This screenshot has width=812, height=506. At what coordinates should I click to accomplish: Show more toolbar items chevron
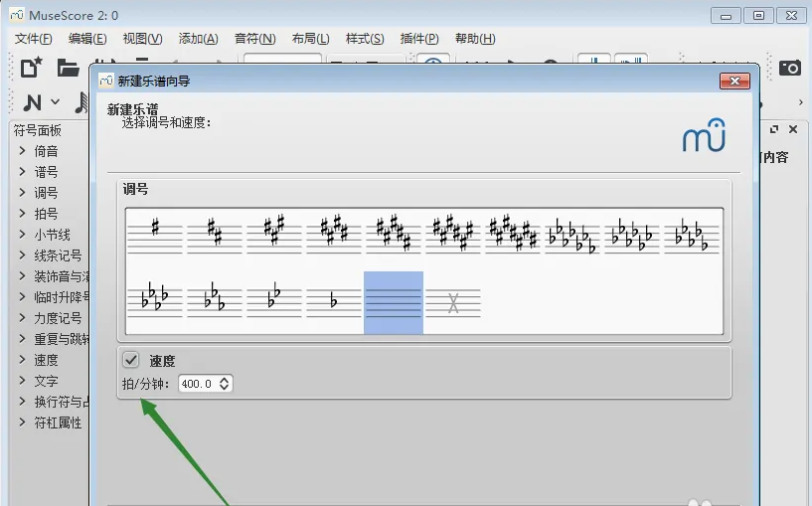[x=801, y=102]
